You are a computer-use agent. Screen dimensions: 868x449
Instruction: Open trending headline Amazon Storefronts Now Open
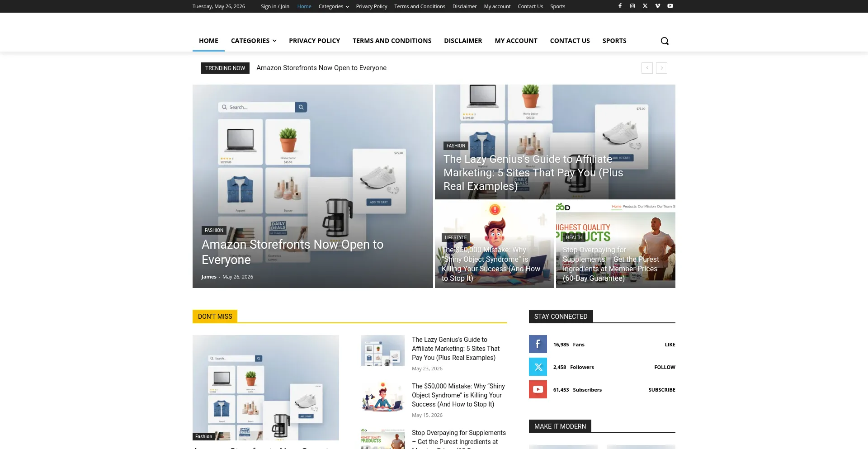coord(321,68)
